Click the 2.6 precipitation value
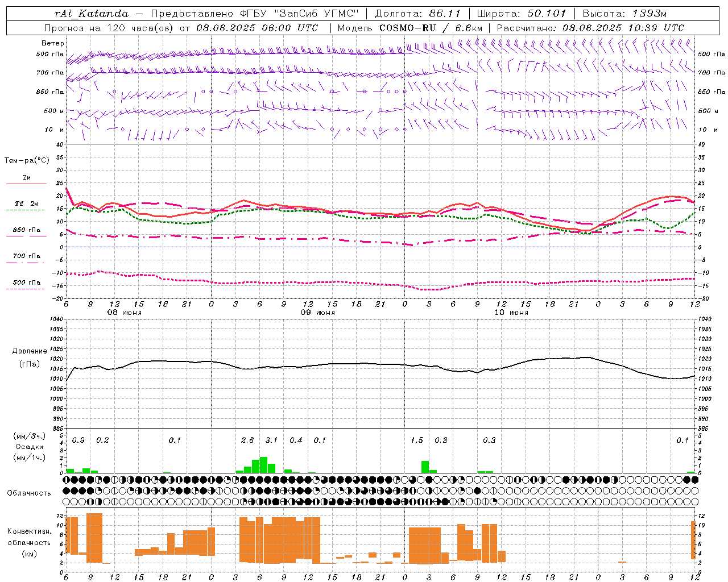Image resolution: width=728 pixels, height=582 pixels. pos(247,440)
